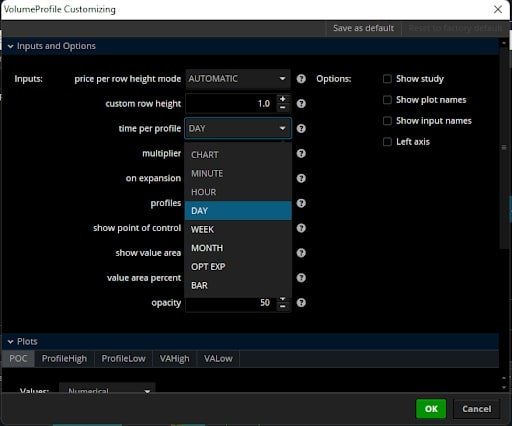Image resolution: width=512 pixels, height=426 pixels.
Task: Enable the Show study checkbox
Action: (387, 79)
